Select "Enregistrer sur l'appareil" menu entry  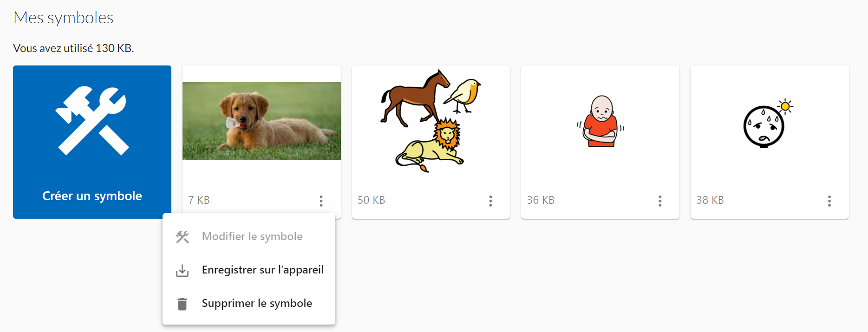pyautogui.click(x=262, y=270)
